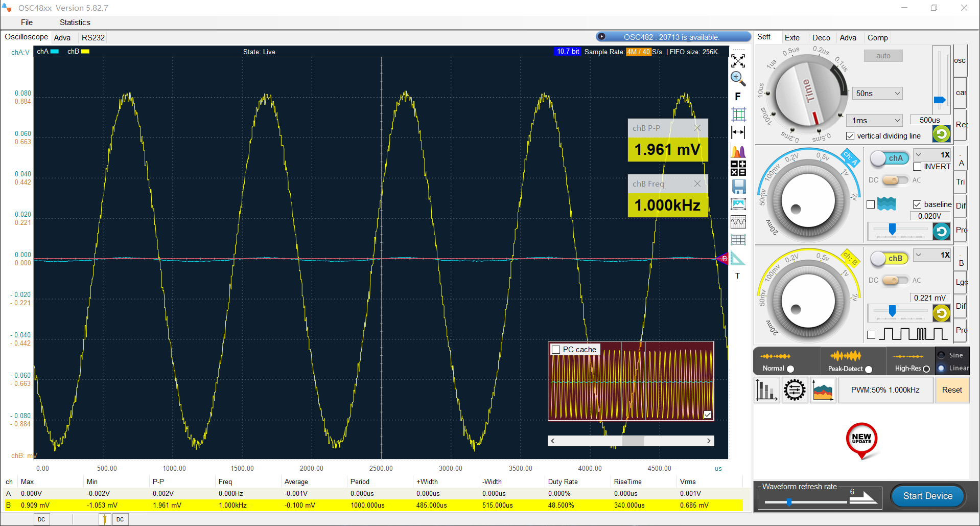Screen dimensions: 980x526
Task: Click the yellow channel B position reset icon
Action: coord(941,313)
